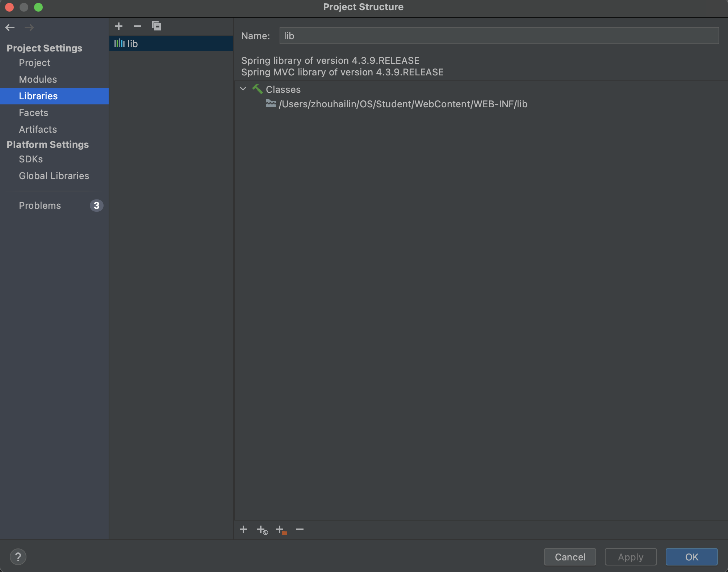
Task: Click the add new library plus icon
Action: pyautogui.click(x=119, y=26)
